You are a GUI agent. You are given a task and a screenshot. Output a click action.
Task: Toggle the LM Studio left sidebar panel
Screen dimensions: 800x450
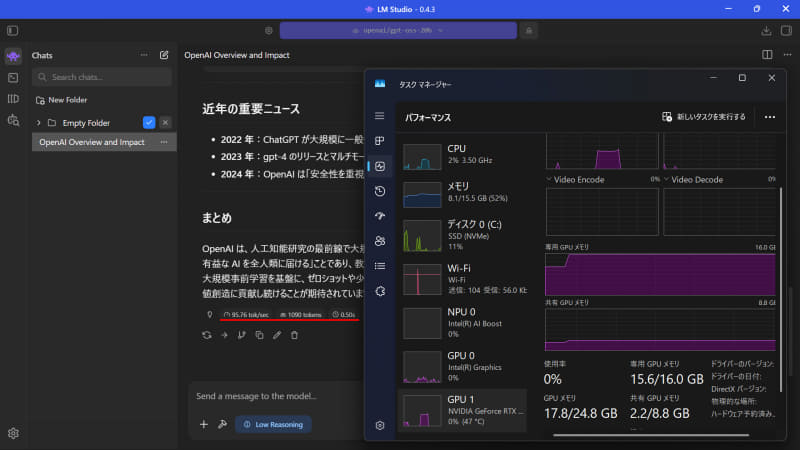13,31
